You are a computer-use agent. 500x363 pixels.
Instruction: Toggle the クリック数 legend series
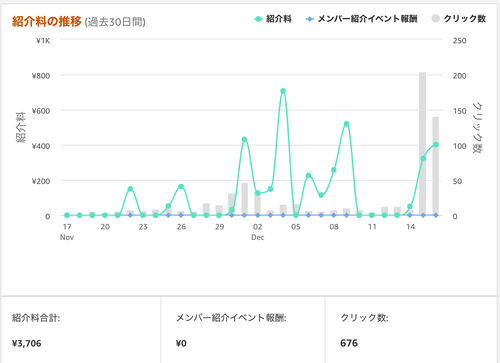[458, 19]
